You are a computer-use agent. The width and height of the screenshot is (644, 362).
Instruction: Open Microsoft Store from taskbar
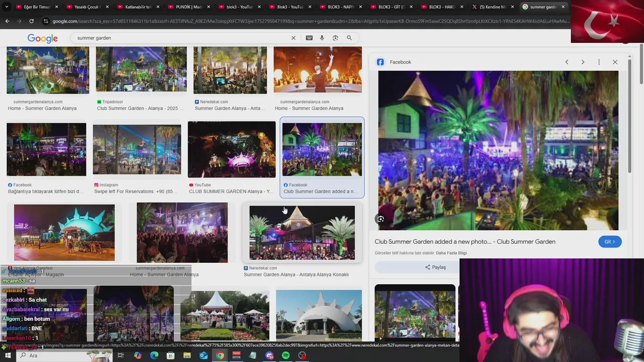click(x=171, y=355)
